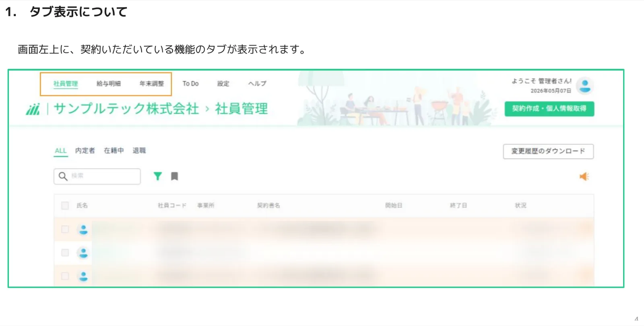Select the ALL filter tab

pos(61,151)
